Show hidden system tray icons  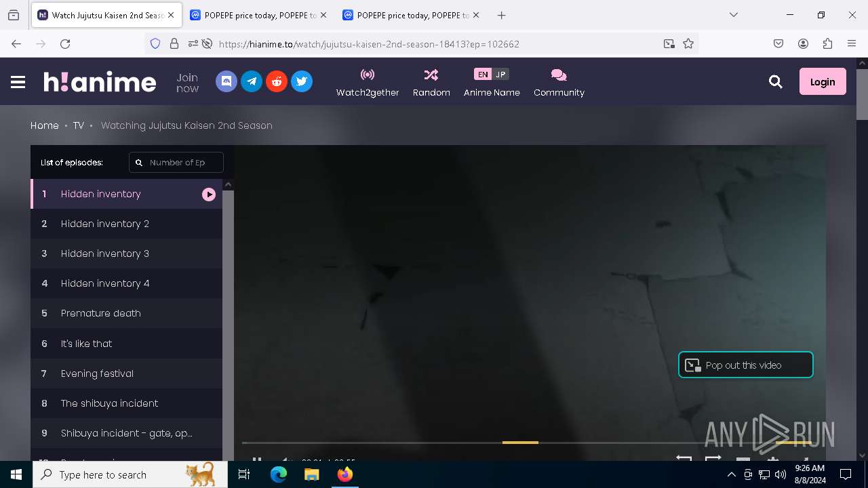click(x=731, y=474)
